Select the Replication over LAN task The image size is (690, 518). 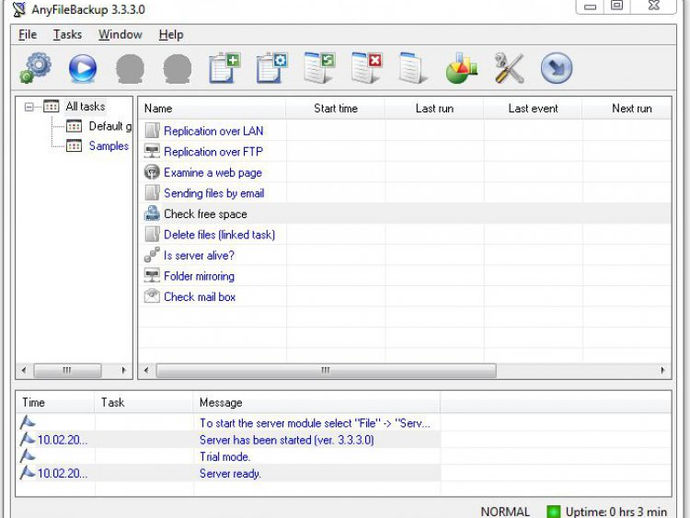pyautogui.click(x=213, y=131)
